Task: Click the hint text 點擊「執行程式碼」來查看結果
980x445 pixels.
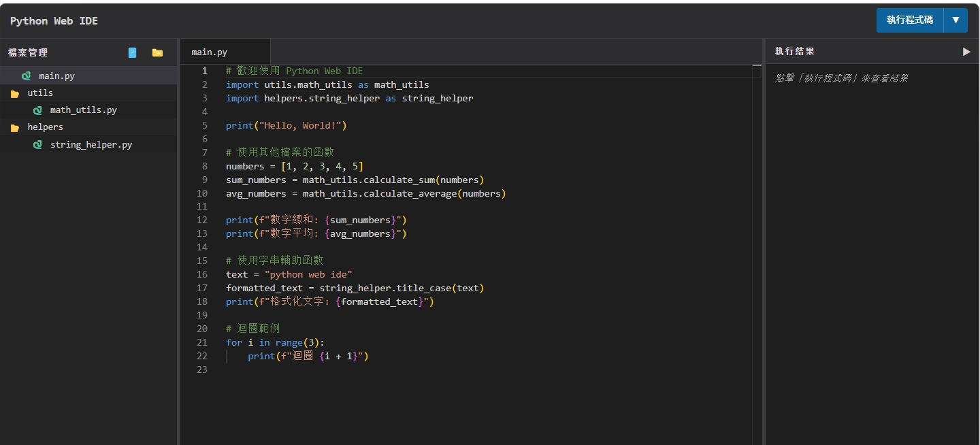Action: (x=841, y=78)
